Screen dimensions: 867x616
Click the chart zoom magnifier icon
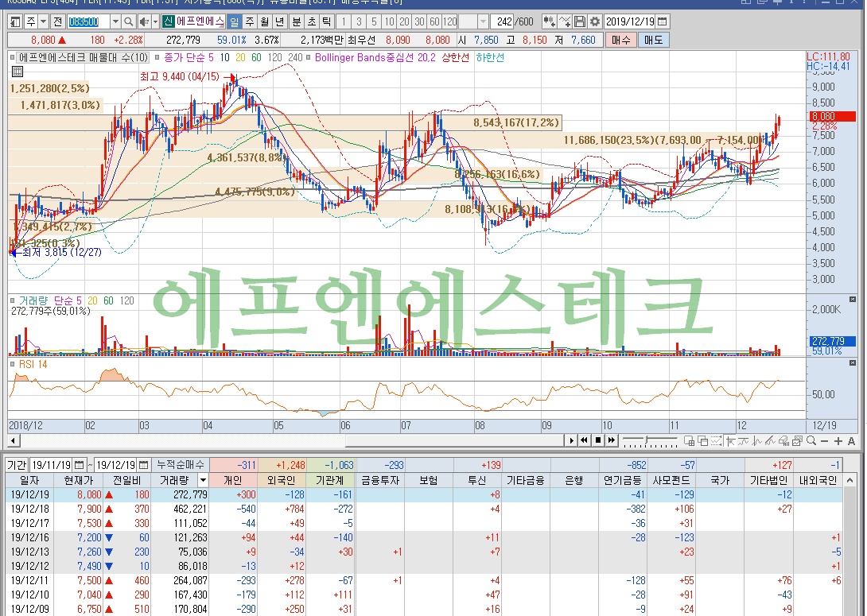point(811,440)
